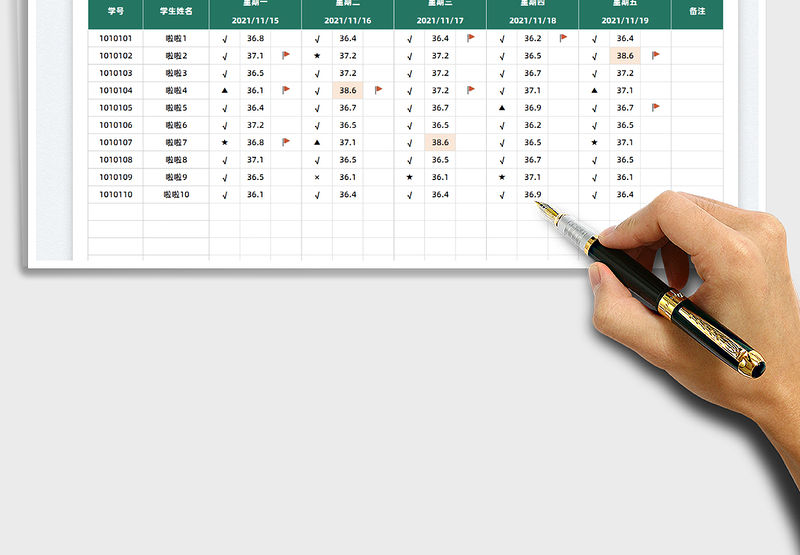Click the star mark for 啦啦7 on 2021/11/19
The width and height of the screenshot is (800, 555).
594,143
